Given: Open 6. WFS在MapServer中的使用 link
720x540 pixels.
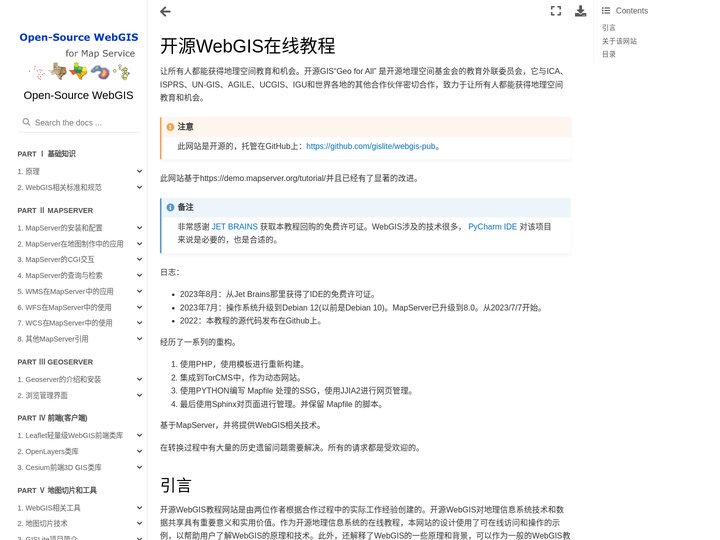Looking at the screenshot, I should [64, 307].
